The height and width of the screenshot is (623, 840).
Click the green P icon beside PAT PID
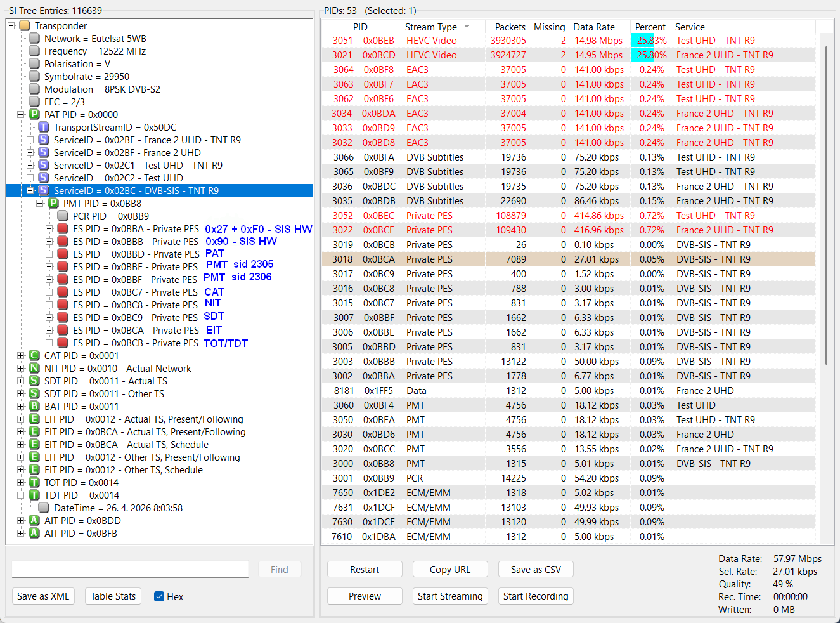click(34, 114)
